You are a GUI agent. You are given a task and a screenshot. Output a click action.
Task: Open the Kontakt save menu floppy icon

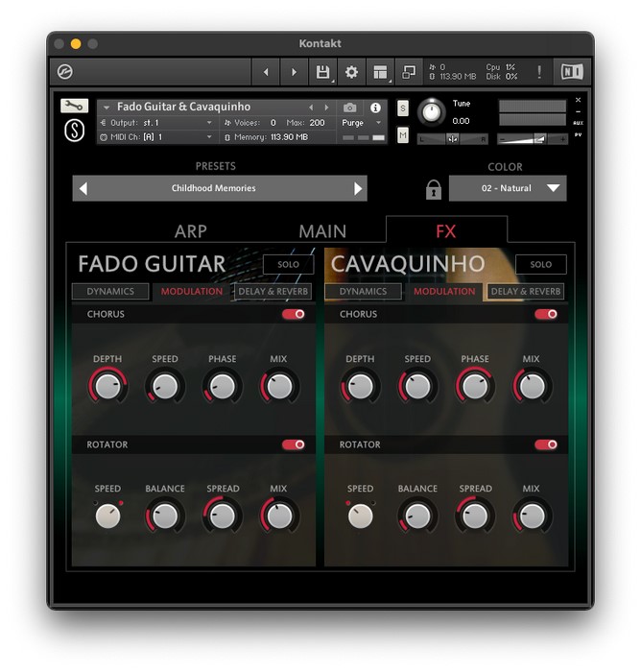(322, 72)
